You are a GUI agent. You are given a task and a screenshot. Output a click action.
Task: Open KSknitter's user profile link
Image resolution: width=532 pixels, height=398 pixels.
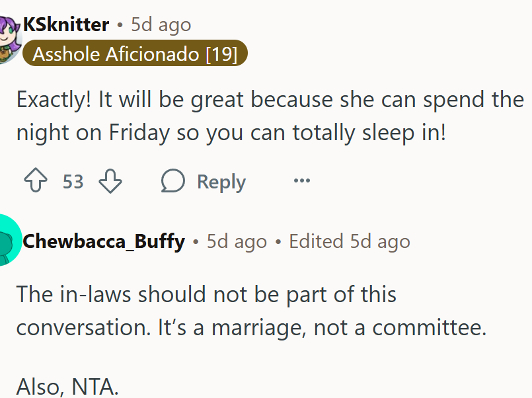[x=65, y=25]
